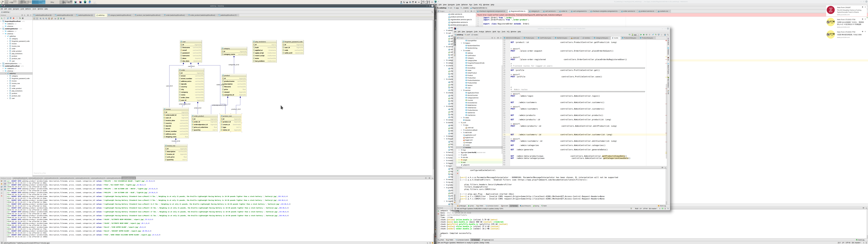Open WebStorm VCS menu
The height and width of the screenshot is (244, 868).
(x=480, y=5)
